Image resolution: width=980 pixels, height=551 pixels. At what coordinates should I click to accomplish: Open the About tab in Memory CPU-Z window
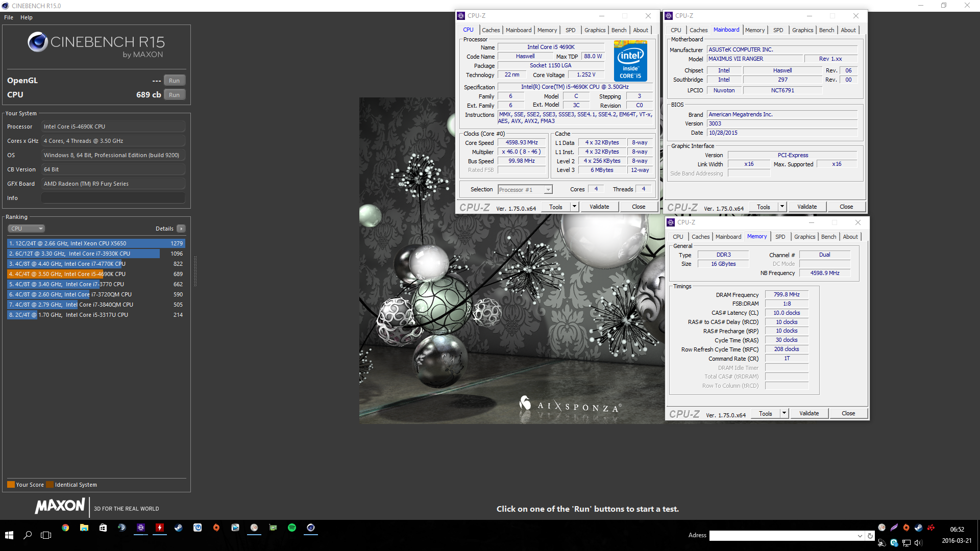[x=850, y=237]
